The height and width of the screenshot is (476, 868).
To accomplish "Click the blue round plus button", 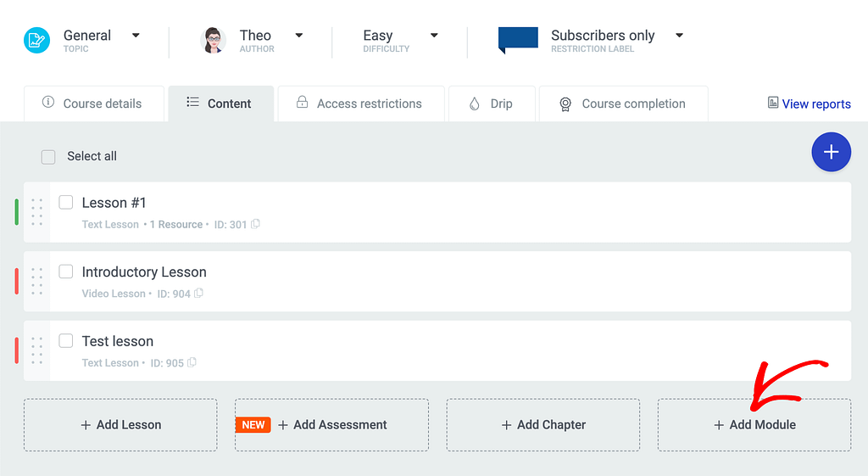I will click(x=831, y=153).
